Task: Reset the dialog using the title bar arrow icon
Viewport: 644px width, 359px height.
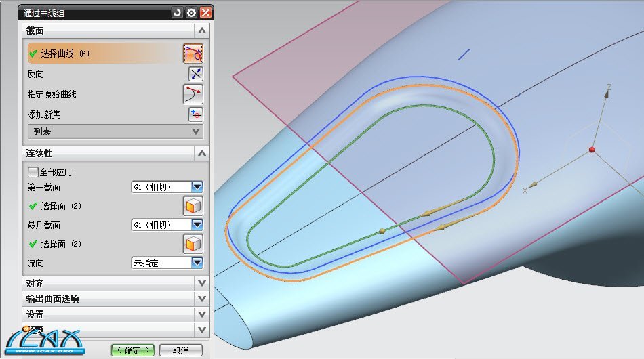Action: click(x=177, y=12)
